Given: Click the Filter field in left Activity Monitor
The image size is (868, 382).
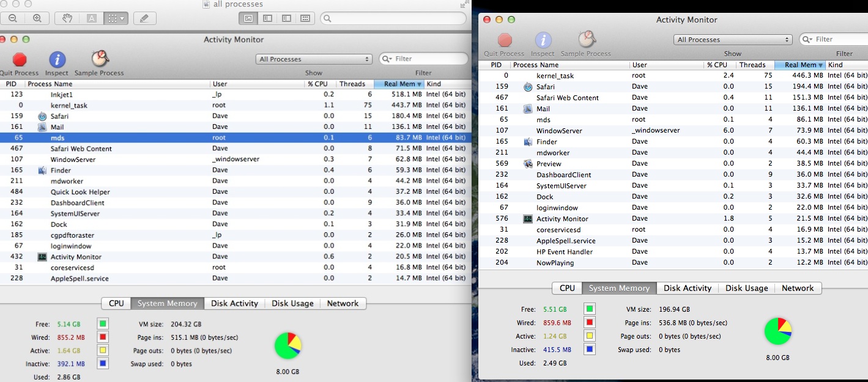Looking at the screenshot, I should (x=423, y=59).
